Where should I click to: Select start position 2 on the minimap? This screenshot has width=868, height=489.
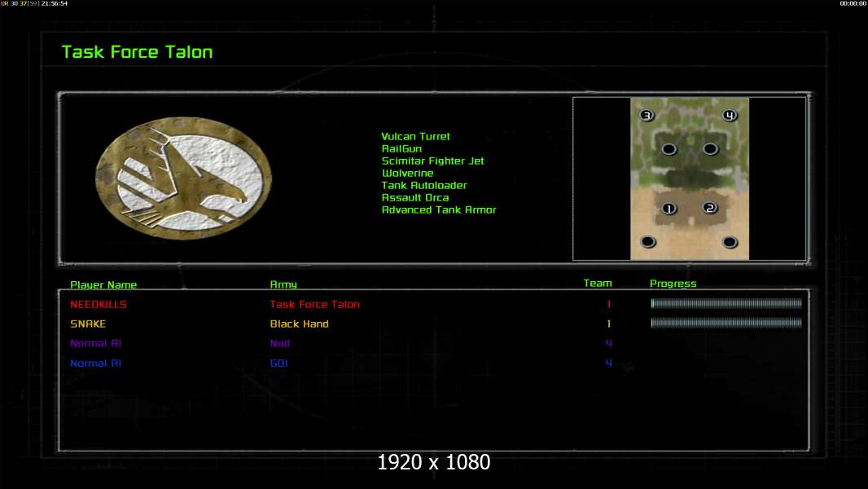[x=710, y=208]
